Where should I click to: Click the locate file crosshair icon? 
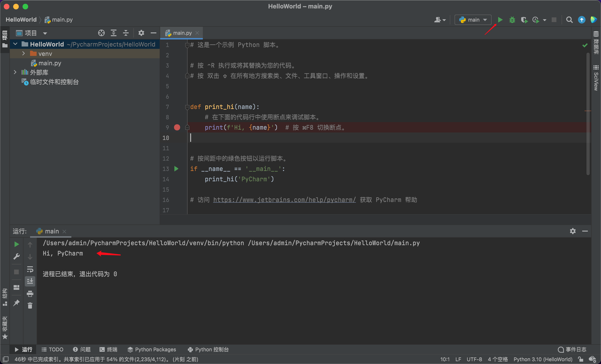[x=101, y=33]
